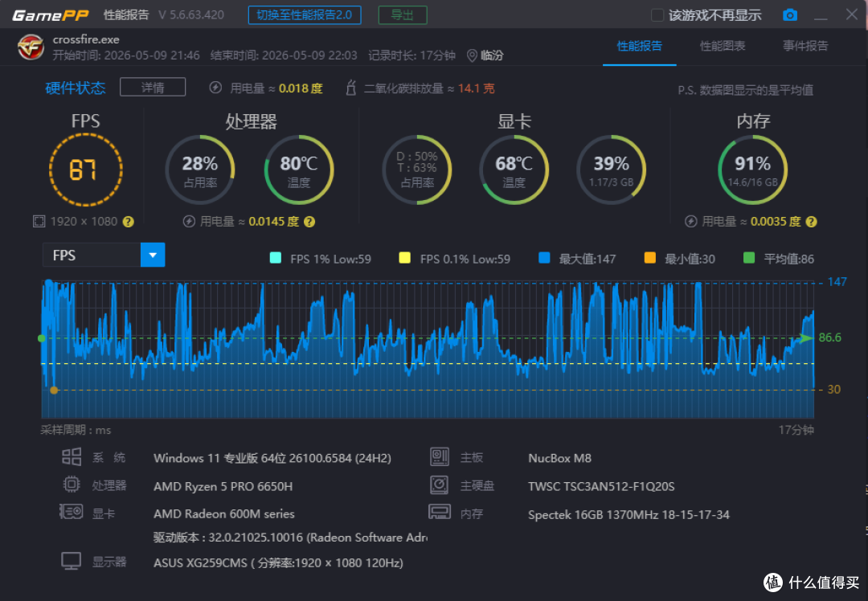Enable the 该游戏不再显示 checkbox
Screen dimensions: 868x601
pos(657,15)
